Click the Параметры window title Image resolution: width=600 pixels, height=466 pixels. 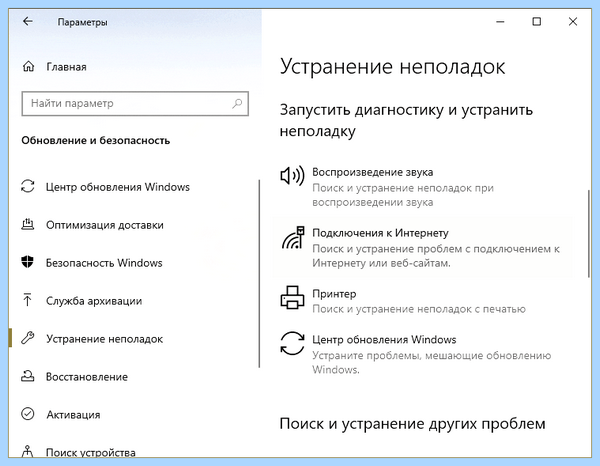(x=83, y=22)
